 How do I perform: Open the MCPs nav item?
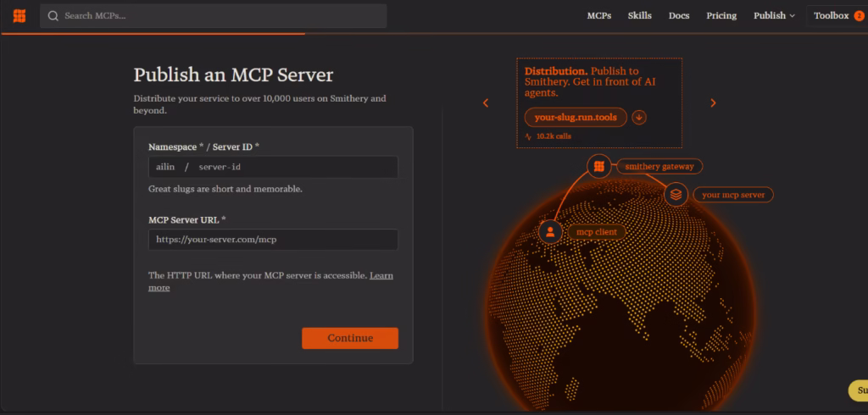click(599, 15)
